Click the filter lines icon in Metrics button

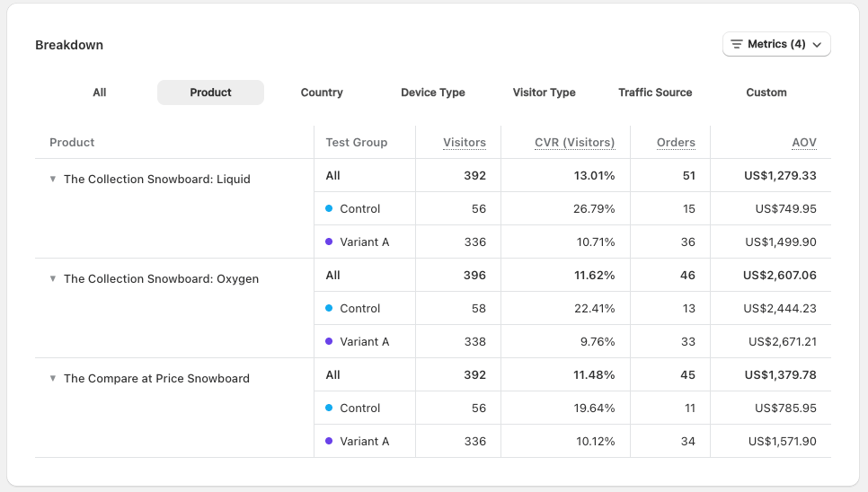736,44
